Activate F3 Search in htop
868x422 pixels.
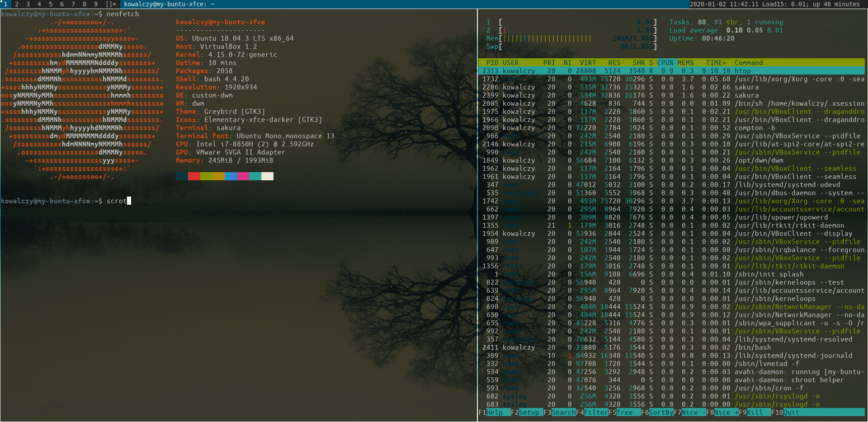(559, 413)
